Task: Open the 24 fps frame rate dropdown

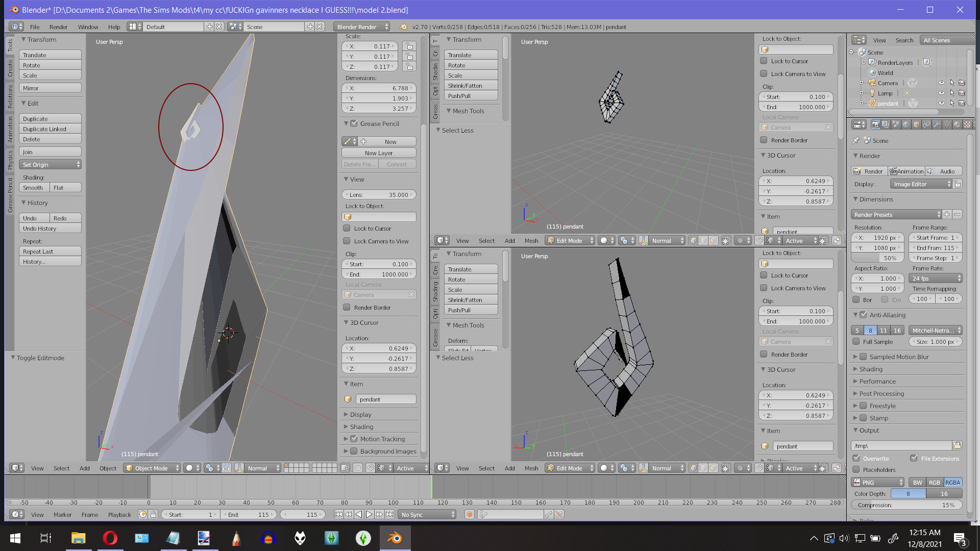Action: 936,279
